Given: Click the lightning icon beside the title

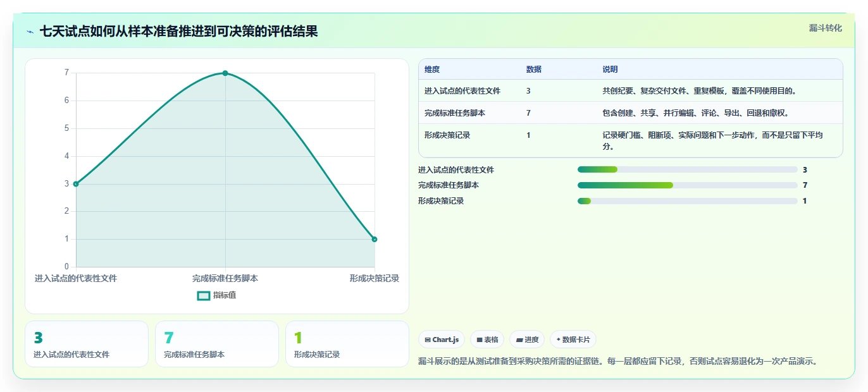Looking at the screenshot, I should click(30, 32).
